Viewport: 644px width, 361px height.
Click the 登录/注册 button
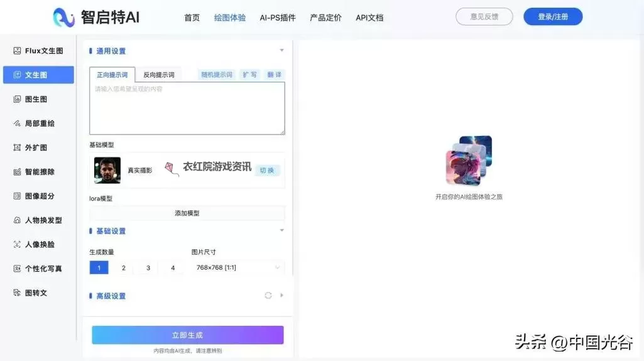(x=553, y=16)
